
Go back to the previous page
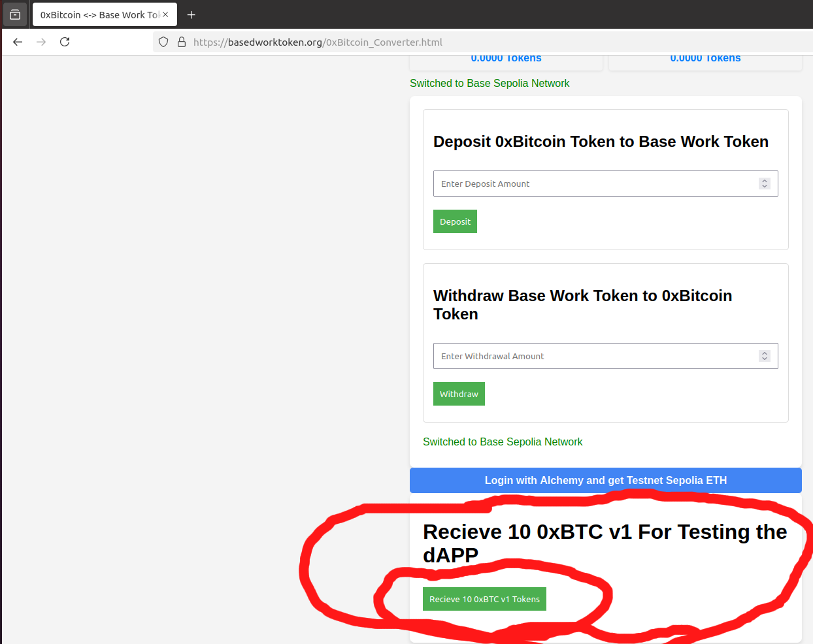click(x=18, y=42)
